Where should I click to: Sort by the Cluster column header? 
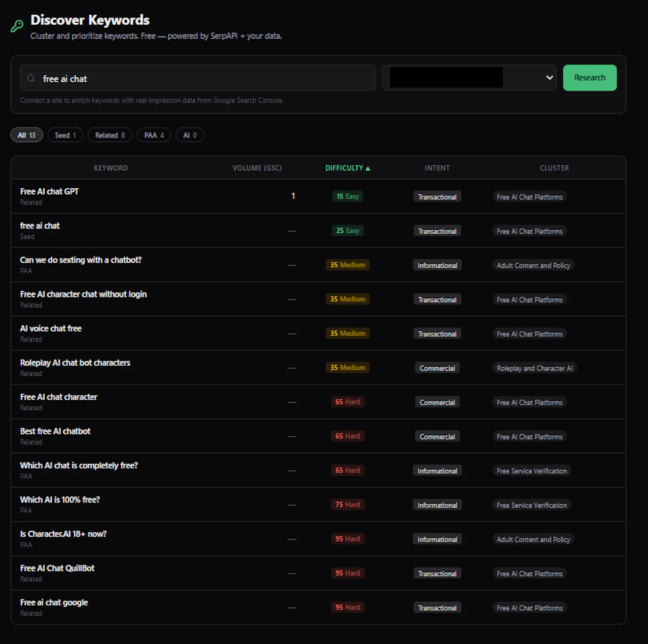pyautogui.click(x=554, y=168)
